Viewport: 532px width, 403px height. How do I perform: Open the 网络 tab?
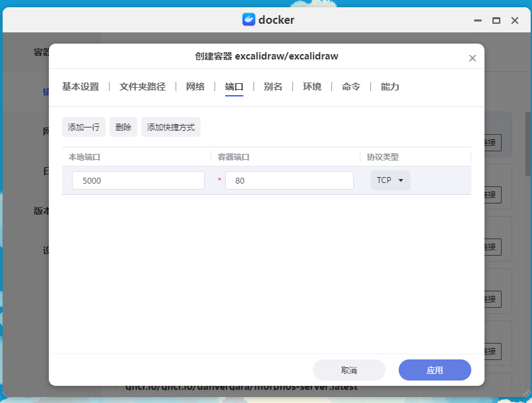195,87
